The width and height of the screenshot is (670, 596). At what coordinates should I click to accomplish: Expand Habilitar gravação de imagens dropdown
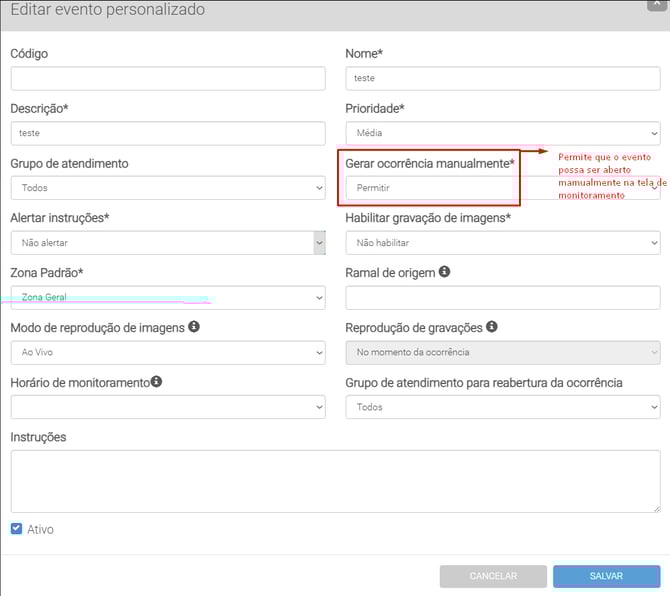(502, 243)
